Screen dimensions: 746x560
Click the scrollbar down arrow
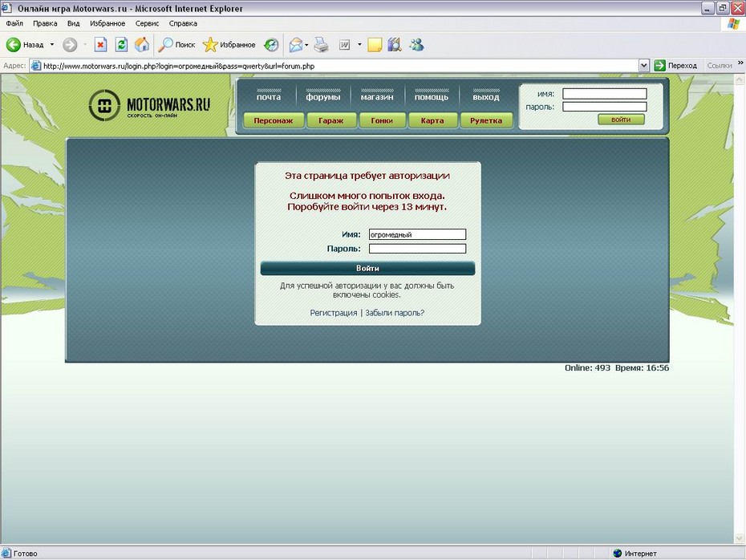click(740, 538)
